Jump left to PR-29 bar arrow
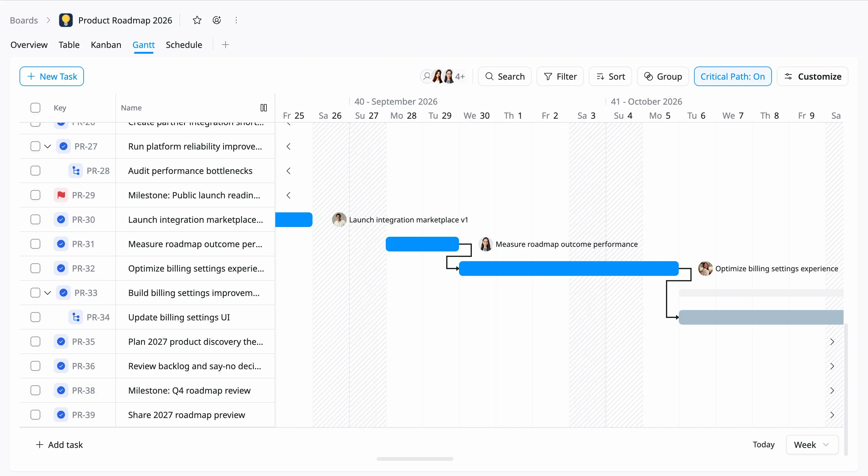The width and height of the screenshot is (868, 476). pyautogui.click(x=288, y=195)
